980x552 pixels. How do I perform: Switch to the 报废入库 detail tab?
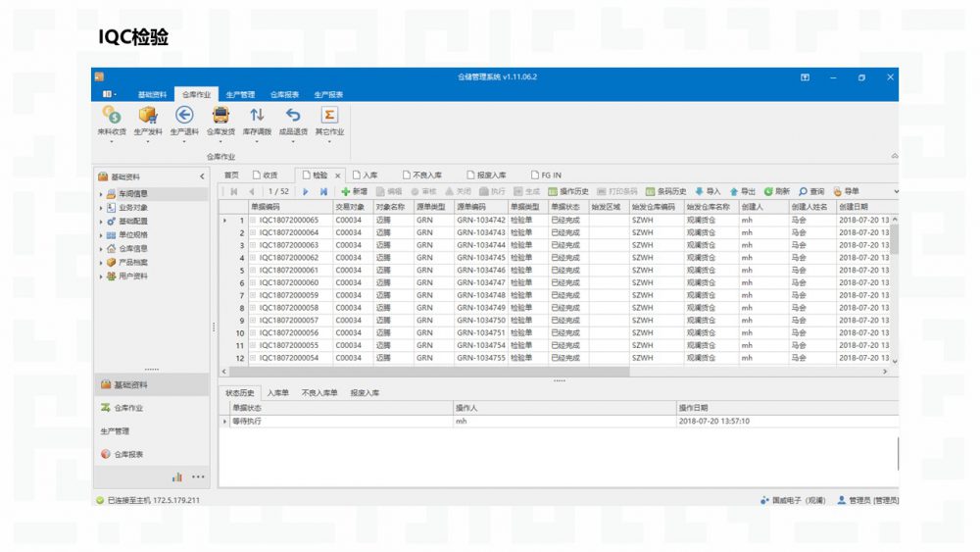365,393
